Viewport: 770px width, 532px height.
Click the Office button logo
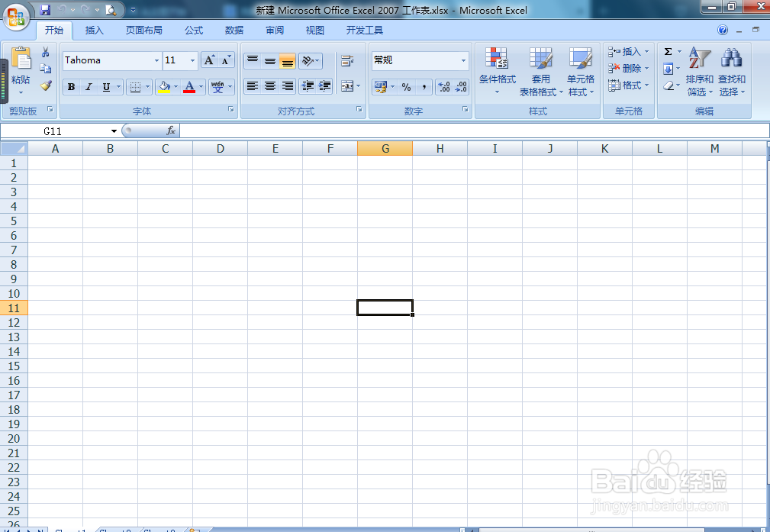pyautogui.click(x=16, y=18)
